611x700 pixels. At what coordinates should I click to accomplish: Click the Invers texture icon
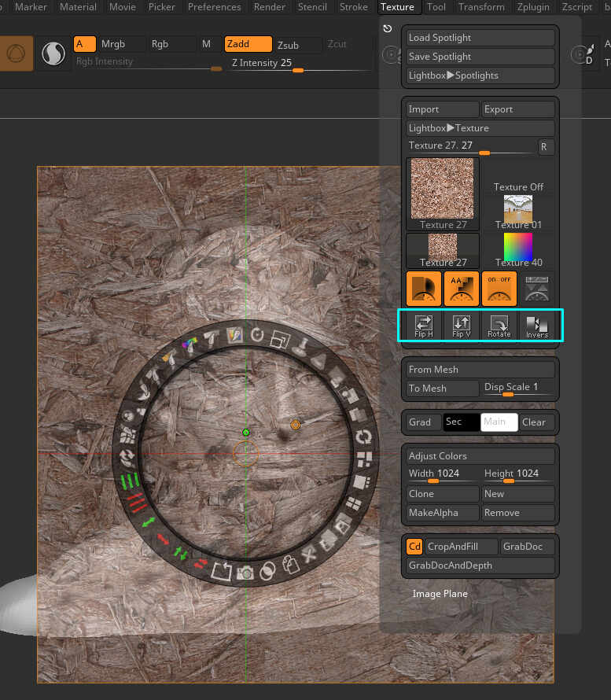pos(537,326)
